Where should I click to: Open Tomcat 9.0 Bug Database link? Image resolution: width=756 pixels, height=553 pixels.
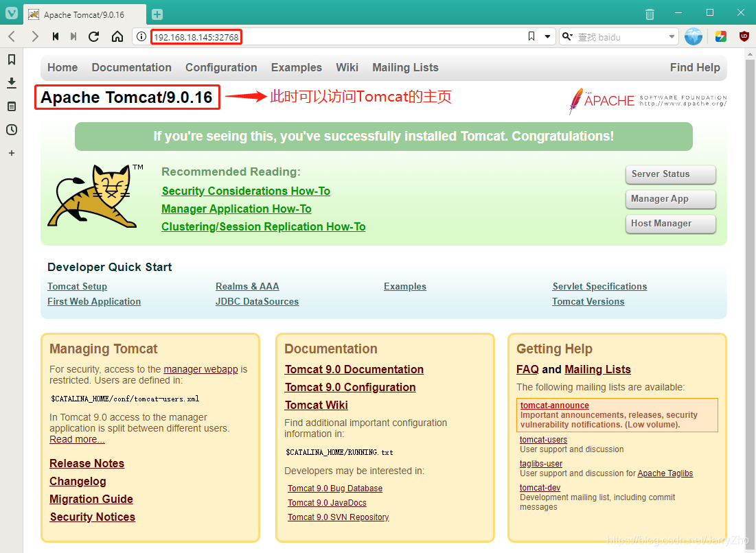(335, 489)
